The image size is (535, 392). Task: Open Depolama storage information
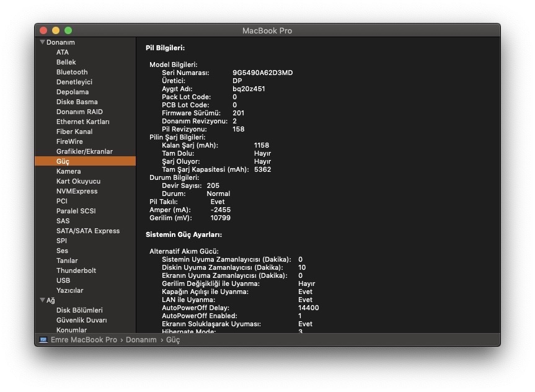pos(73,92)
